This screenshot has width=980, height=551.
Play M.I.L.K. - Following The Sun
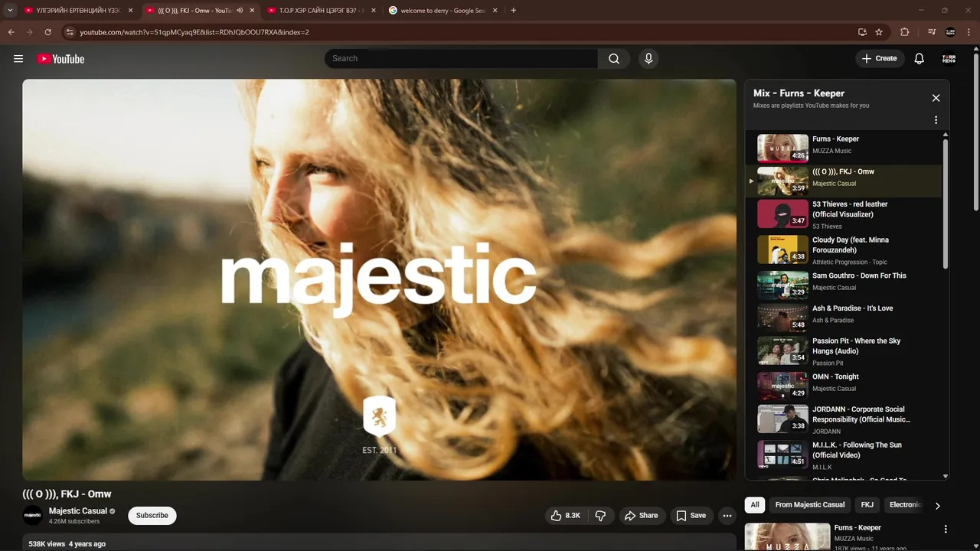point(843,455)
